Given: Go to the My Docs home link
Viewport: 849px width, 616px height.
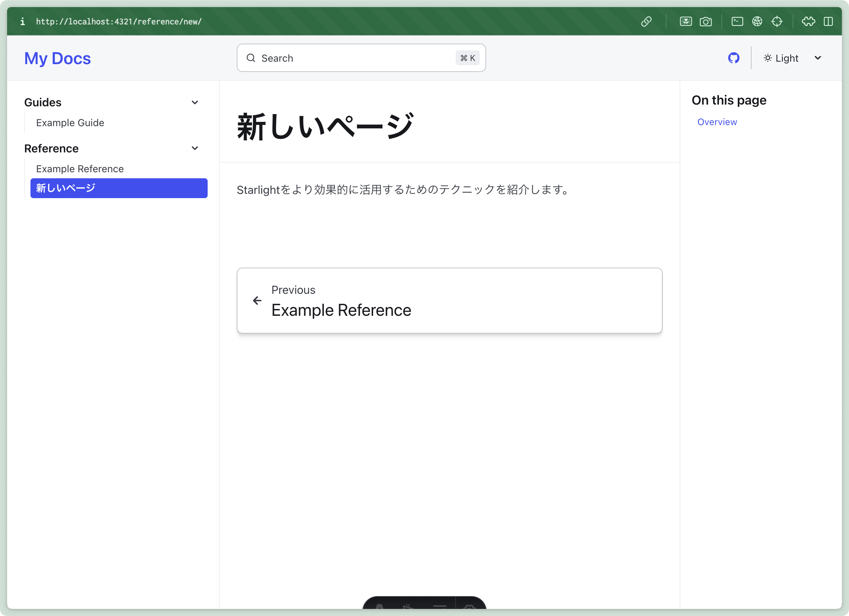Looking at the screenshot, I should (58, 58).
